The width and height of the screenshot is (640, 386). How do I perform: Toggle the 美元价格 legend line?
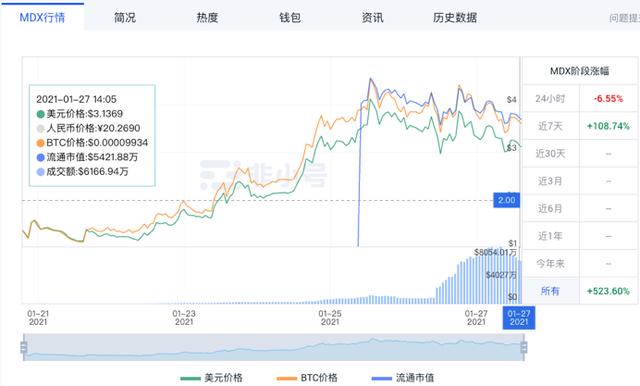pos(211,378)
